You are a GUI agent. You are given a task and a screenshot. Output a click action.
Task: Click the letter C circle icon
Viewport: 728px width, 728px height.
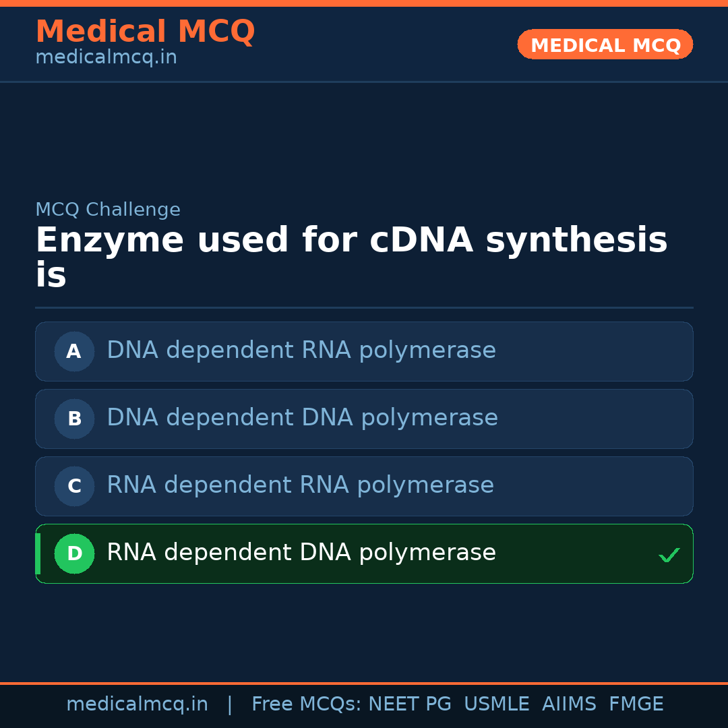pos(74,486)
